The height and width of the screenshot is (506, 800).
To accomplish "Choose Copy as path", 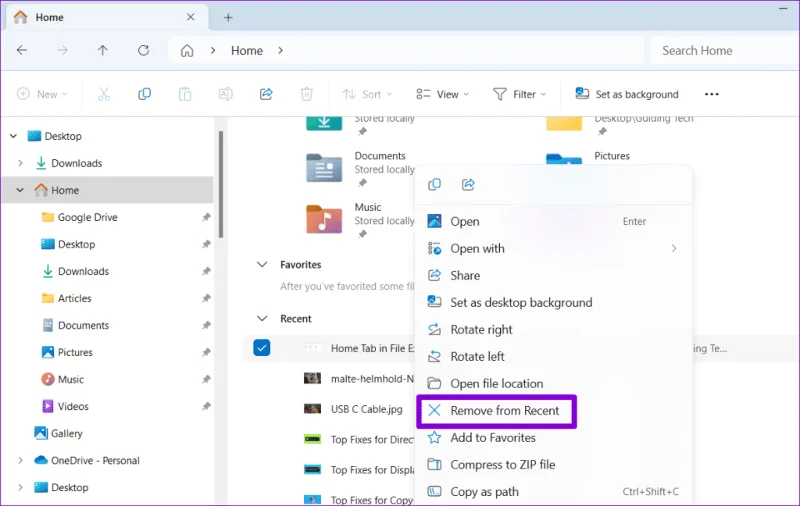I will (554, 492).
